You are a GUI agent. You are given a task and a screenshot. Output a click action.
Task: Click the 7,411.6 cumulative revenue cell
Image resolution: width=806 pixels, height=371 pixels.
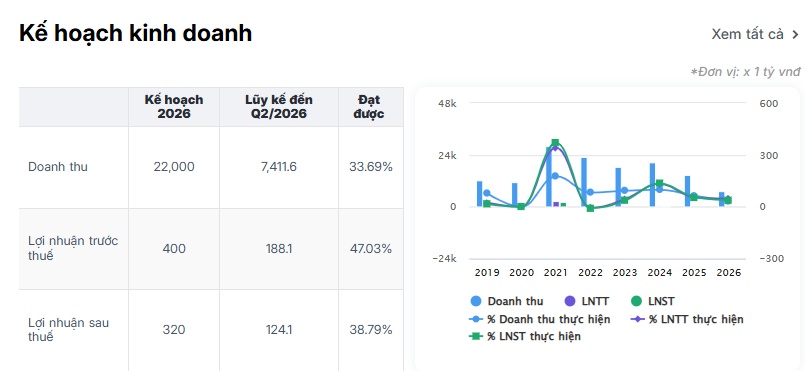click(279, 167)
